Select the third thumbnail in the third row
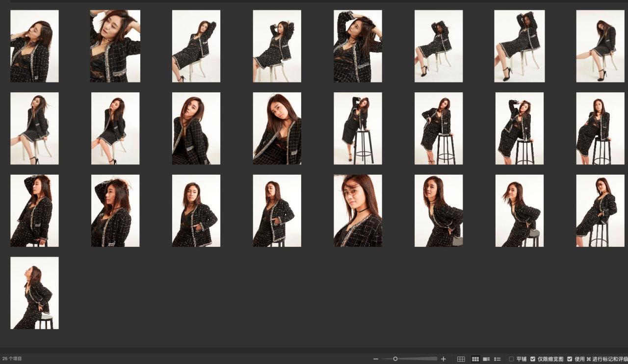 tap(196, 210)
